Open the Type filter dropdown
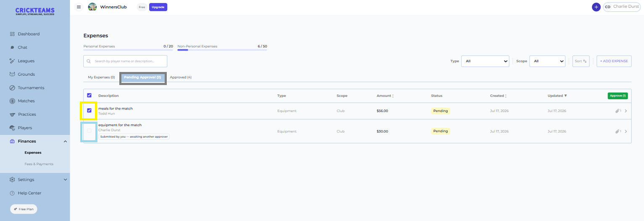Viewport: 644px width, 221px height. (x=485, y=61)
